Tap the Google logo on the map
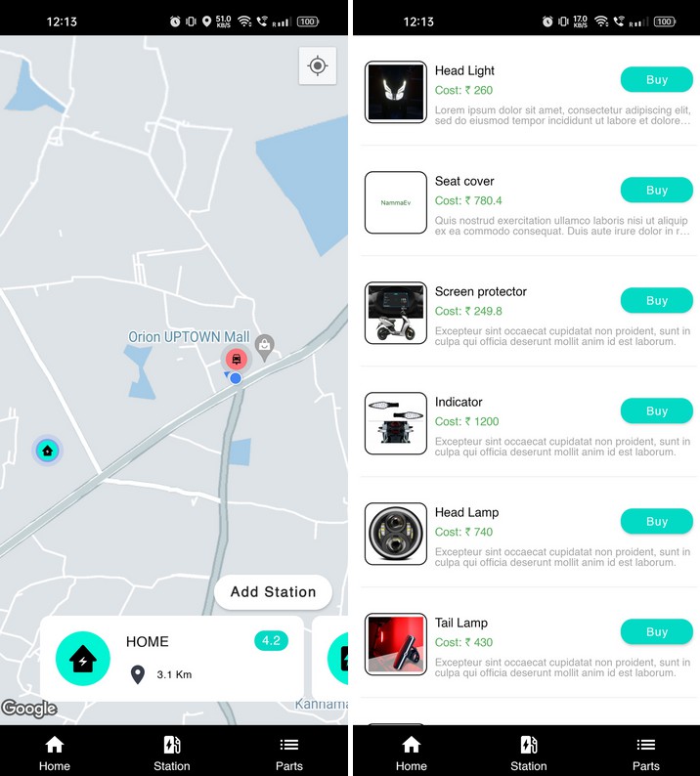The width and height of the screenshot is (700, 776). (x=29, y=709)
